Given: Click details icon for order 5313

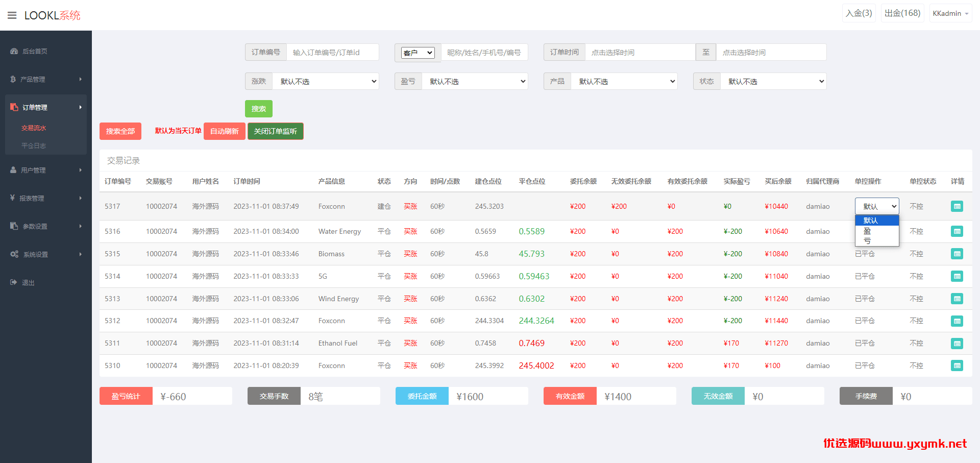Looking at the screenshot, I should (x=957, y=299).
